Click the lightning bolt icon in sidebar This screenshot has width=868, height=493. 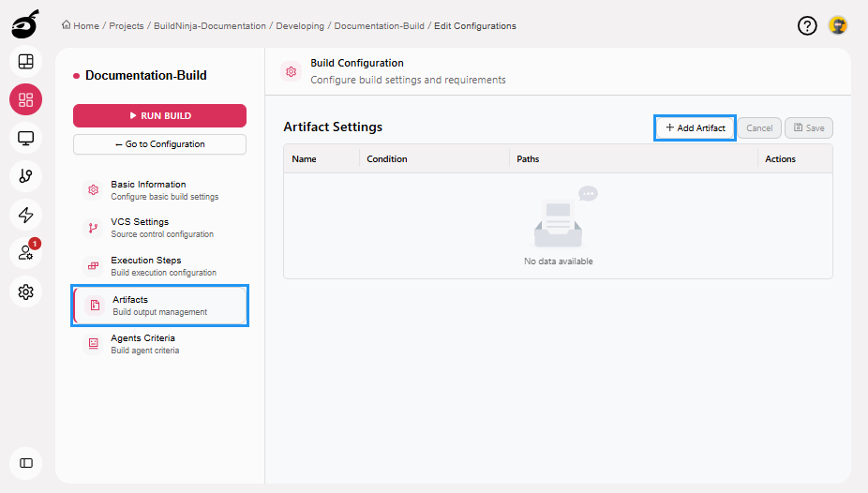[x=25, y=215]
